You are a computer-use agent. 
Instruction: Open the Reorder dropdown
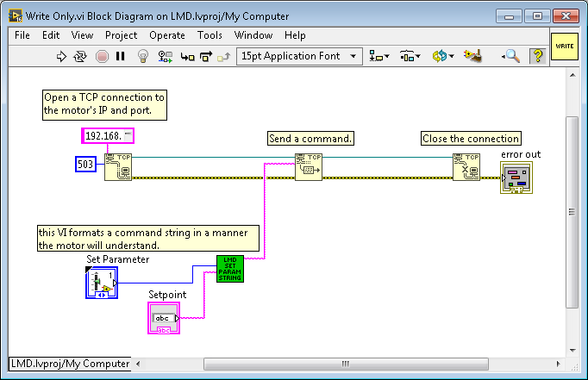[443, 57]
